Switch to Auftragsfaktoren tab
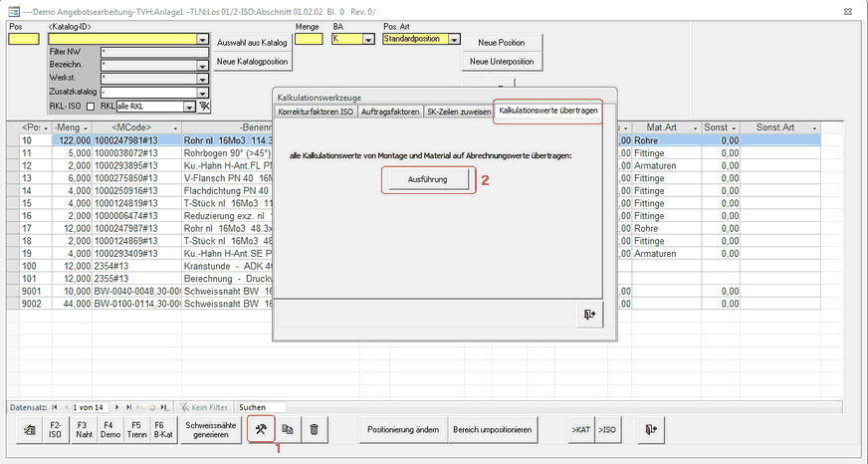Image resolution: width=868 pixels, height=464 pixels. click(x=390, y=112)
